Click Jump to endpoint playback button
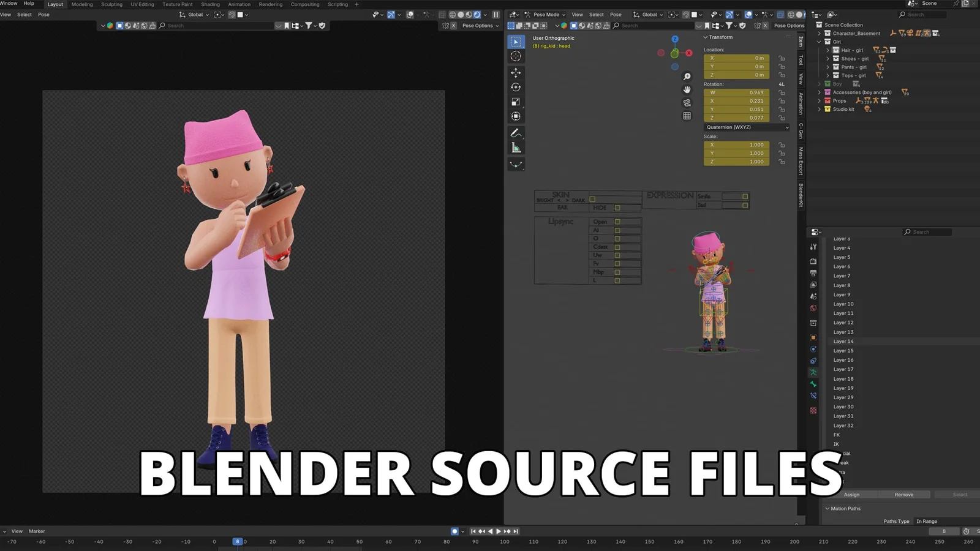The height and width of the screenshot is (551, 980). [516, 531]
